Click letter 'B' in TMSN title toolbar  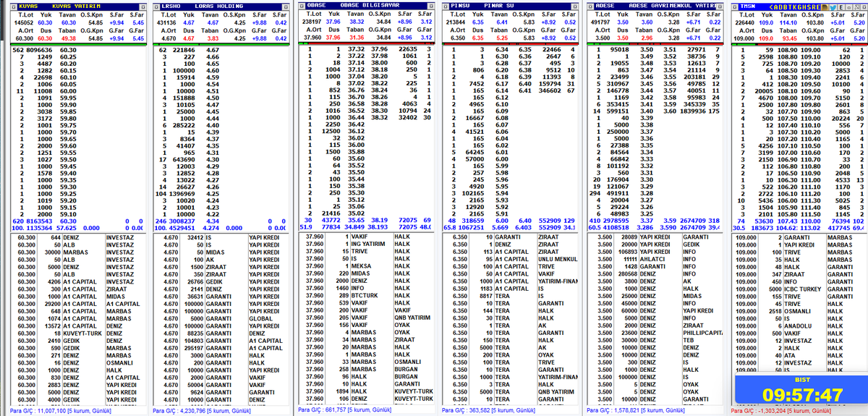pyautogui.click(x=786, y=7)
